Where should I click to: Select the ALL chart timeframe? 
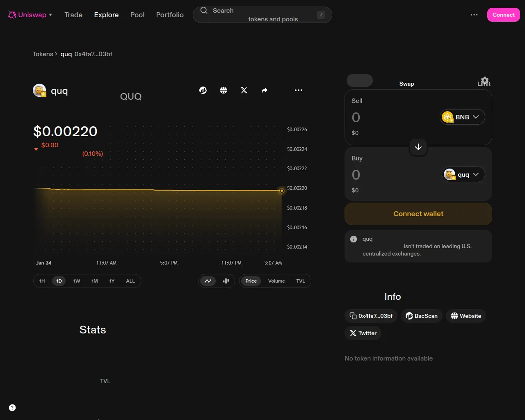[x=130, y=281]
